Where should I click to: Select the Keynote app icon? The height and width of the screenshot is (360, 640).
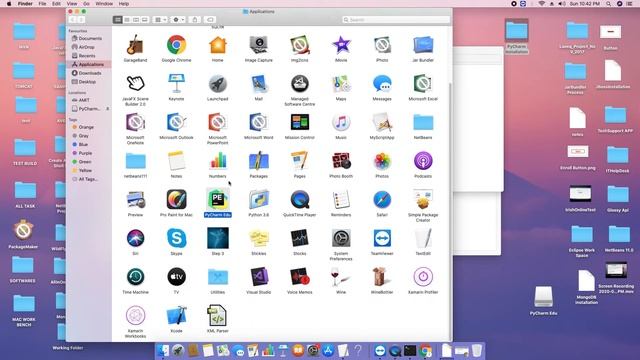coord(176,84)
